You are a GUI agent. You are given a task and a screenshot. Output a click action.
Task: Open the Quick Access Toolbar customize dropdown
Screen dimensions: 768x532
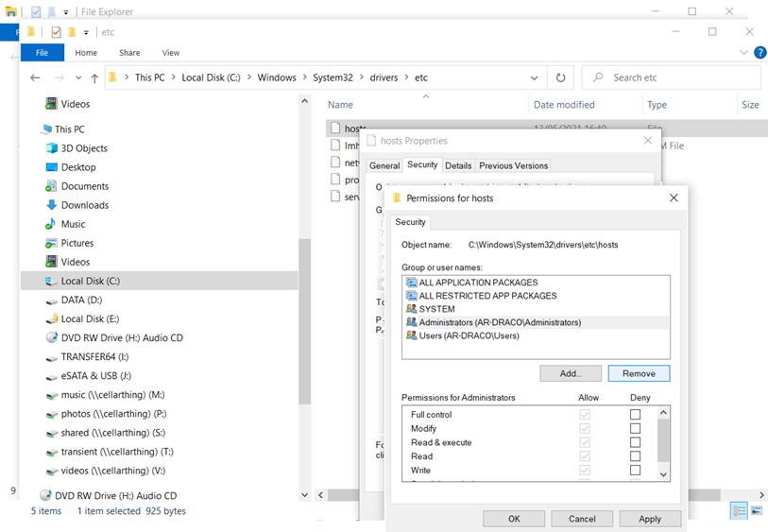(x=86, y=32)
